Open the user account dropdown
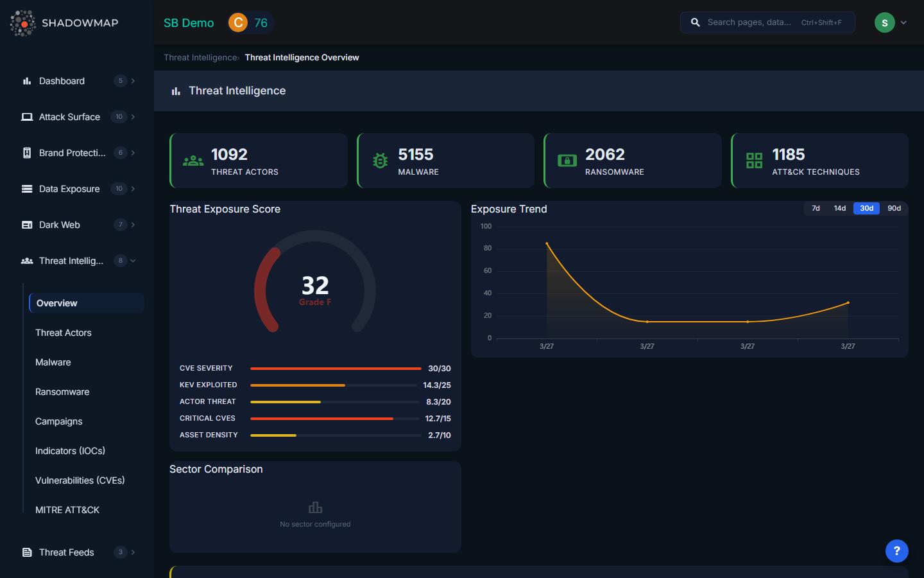The image size is (924, 578). [x=893, y=22]
